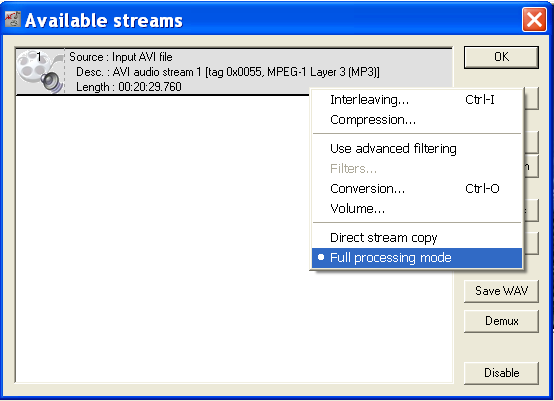
Task: Click the partly hidden button just above Save WAV
Action: coord(531,243)
